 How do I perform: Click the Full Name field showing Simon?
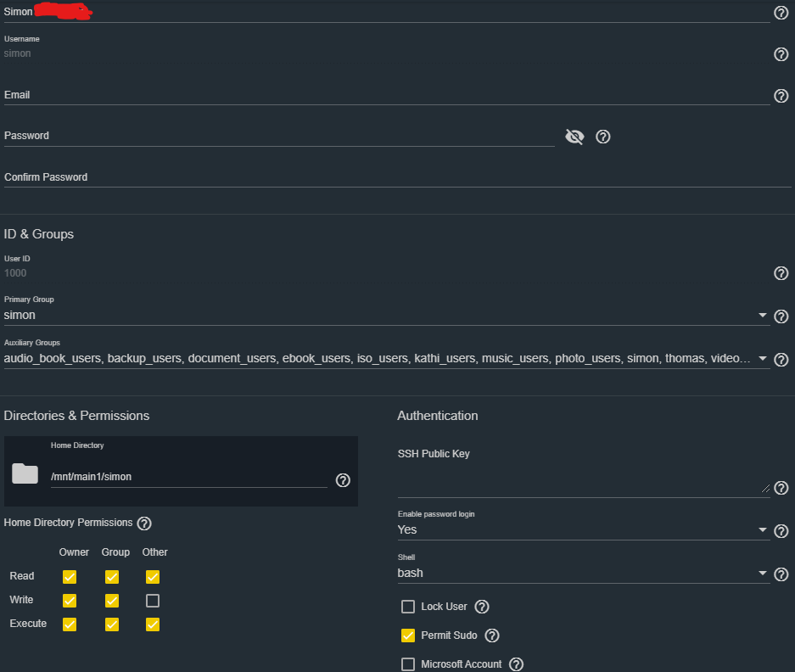[387, 12]
